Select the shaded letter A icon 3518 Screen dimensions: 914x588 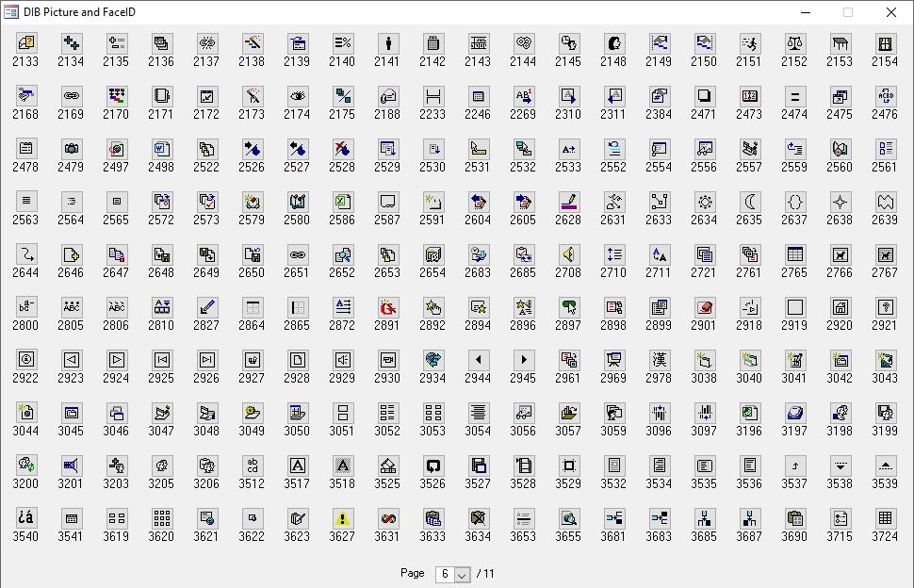click(342, 465)
